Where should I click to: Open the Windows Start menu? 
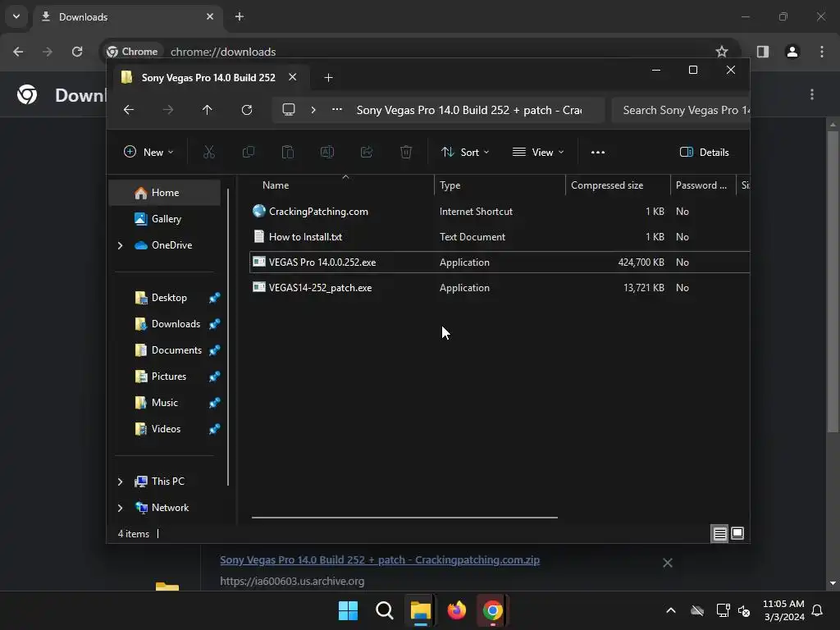348,610
